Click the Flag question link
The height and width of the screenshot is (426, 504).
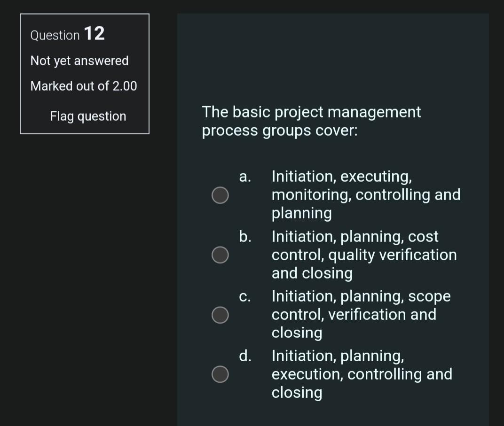click(x=88, y=116)
